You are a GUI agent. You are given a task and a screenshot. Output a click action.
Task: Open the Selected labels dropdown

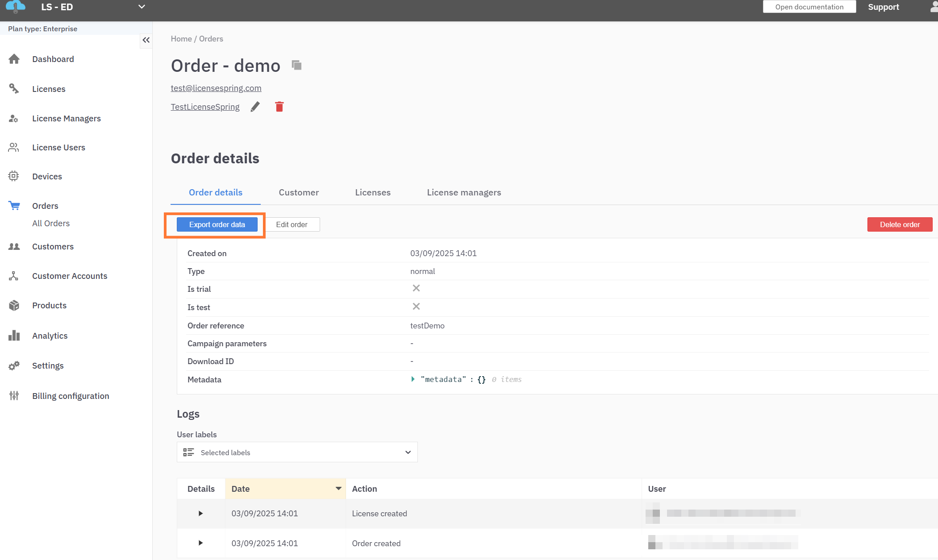point(297,452)
